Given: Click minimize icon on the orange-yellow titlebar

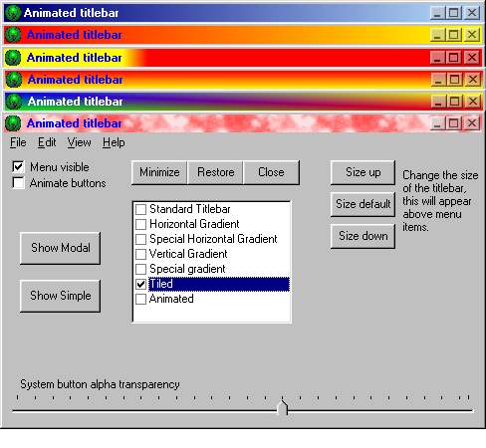Looking at the screenshot, I should pos(438,35).
